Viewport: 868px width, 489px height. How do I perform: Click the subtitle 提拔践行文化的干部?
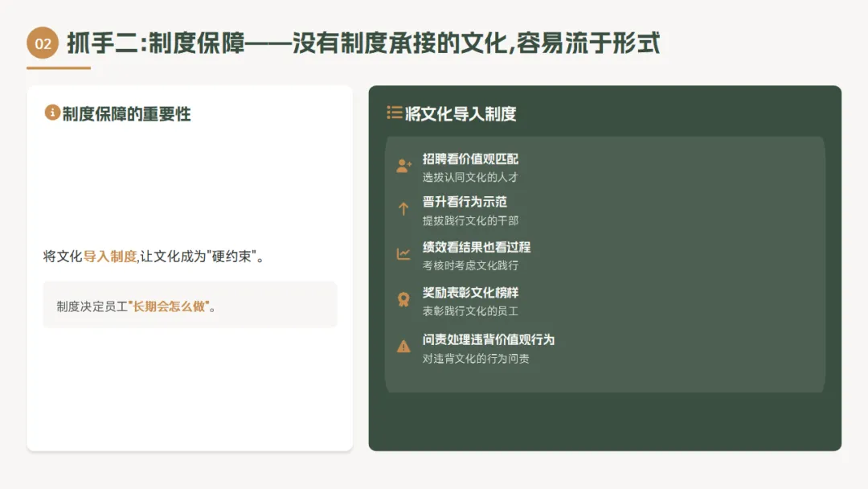(x=470, y=220)
